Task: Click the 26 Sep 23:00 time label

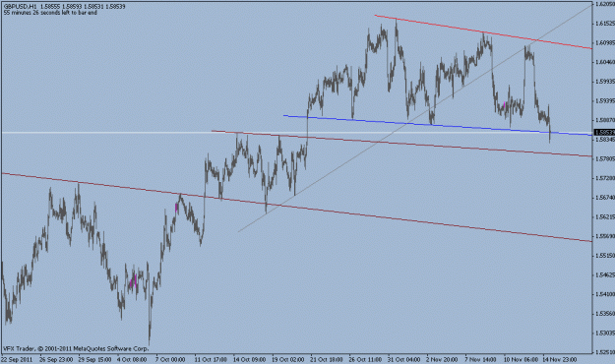Action: pos(56,359)
